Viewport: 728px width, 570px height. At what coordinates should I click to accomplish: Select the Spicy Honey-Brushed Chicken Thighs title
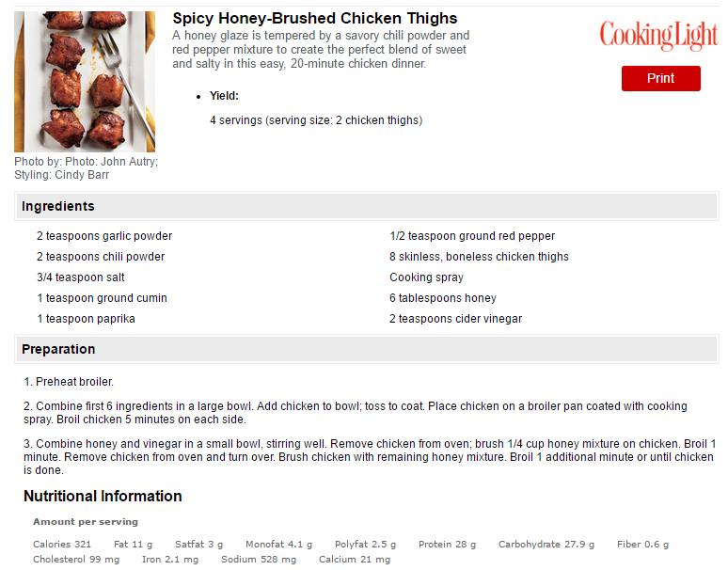315,18
